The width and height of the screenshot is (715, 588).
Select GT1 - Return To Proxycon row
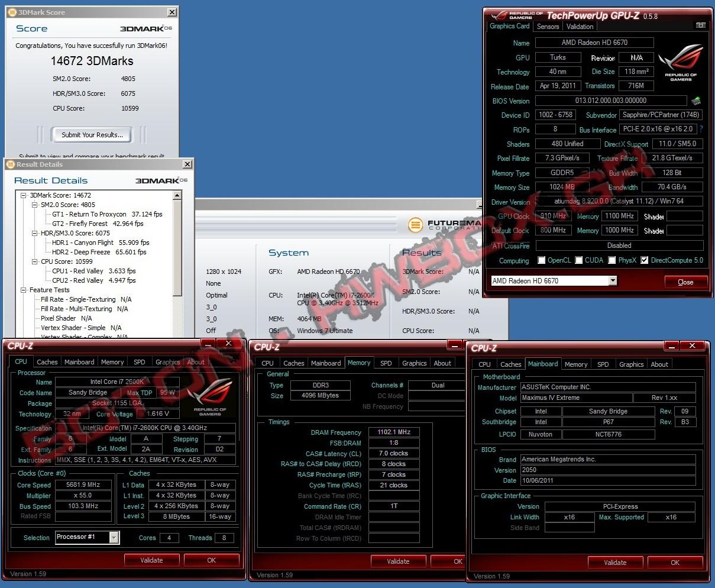point(107,214)
